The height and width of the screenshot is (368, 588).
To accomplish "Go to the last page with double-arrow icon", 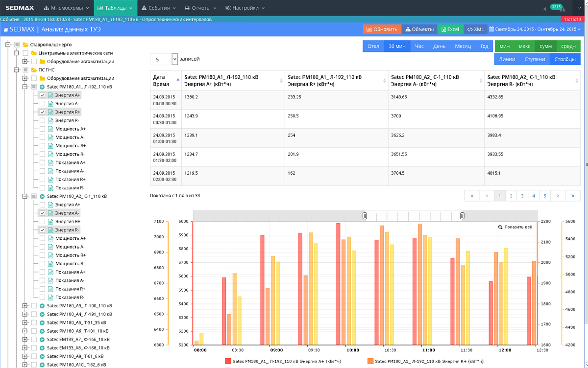I will (x=572, y=196).
